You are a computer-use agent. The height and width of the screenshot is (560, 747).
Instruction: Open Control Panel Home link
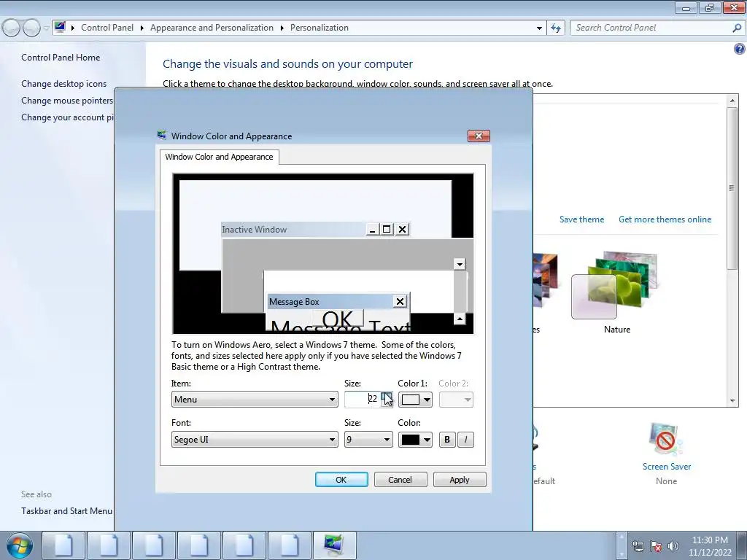[61, 58]
